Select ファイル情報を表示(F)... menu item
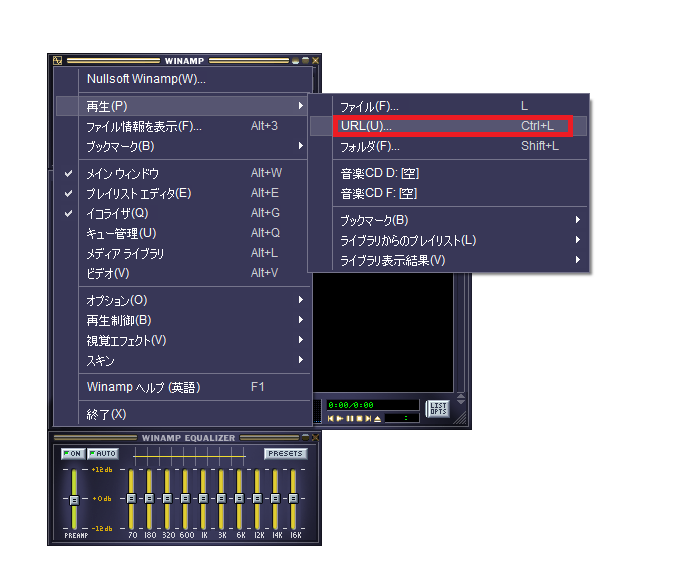Screen dimensions: 675x574 (x=183, y=126)
